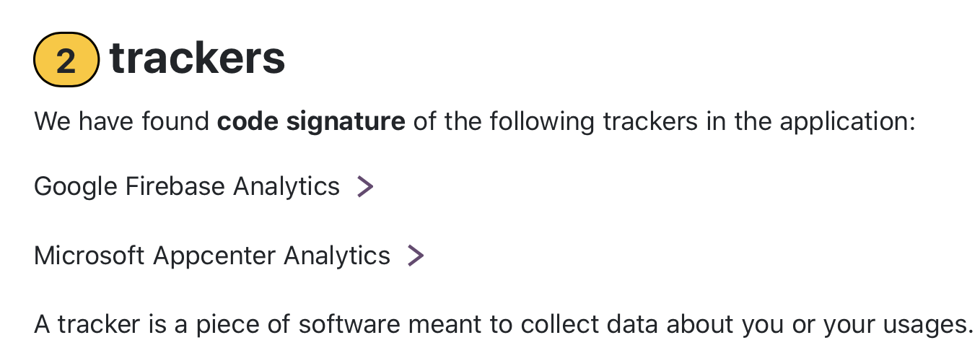Expand the chevron beside Google Firebase Analytics

[366, 187]
